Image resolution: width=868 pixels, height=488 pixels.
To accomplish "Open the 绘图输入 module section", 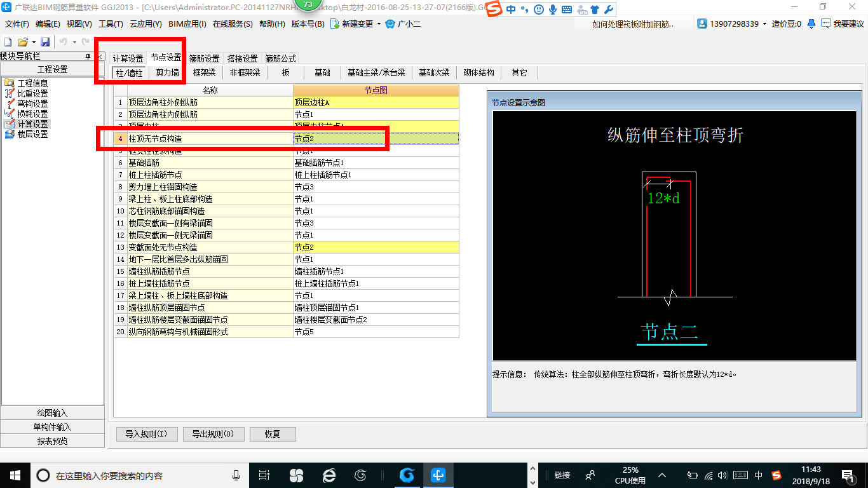I will pyautogui.click(x=52, y=413).
